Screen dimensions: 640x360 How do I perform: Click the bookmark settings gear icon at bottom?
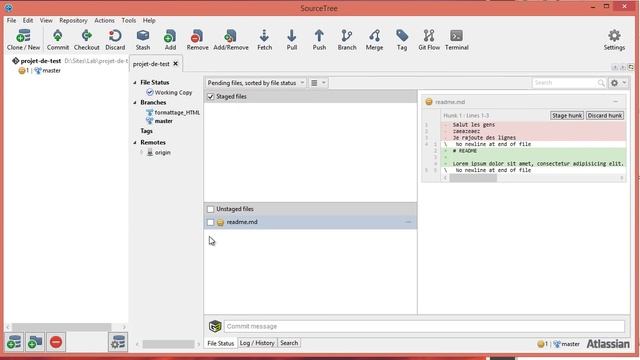tap(118, 342)
